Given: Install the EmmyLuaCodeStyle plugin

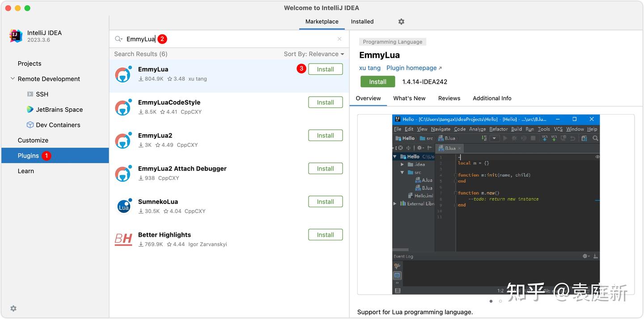Looking at the screenshot, I should click(326, 102).
